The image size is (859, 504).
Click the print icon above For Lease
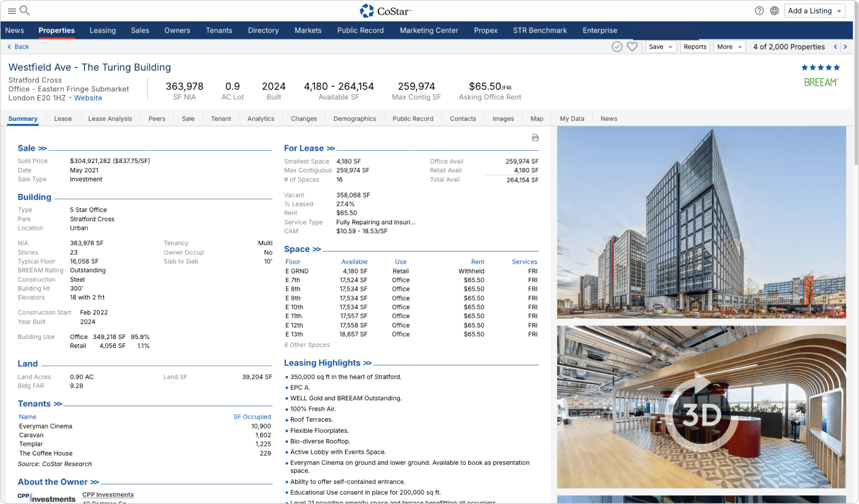[535, 137]
